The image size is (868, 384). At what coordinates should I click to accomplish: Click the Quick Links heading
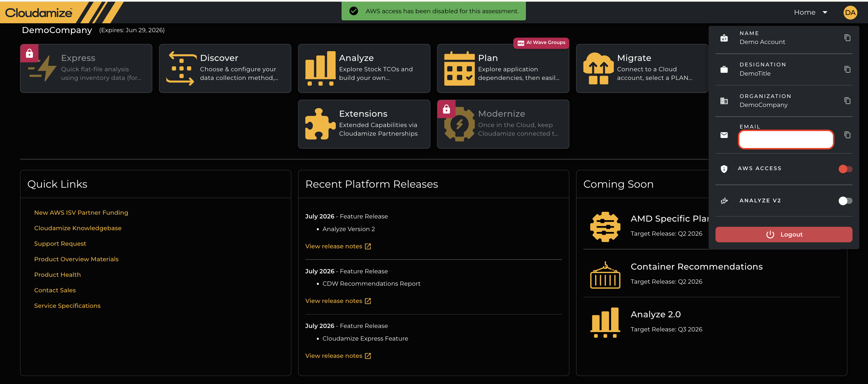pos(57,184)
